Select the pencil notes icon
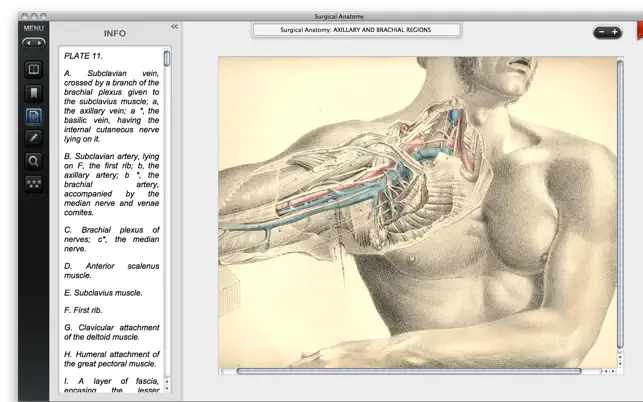 [x=34, y=138]
